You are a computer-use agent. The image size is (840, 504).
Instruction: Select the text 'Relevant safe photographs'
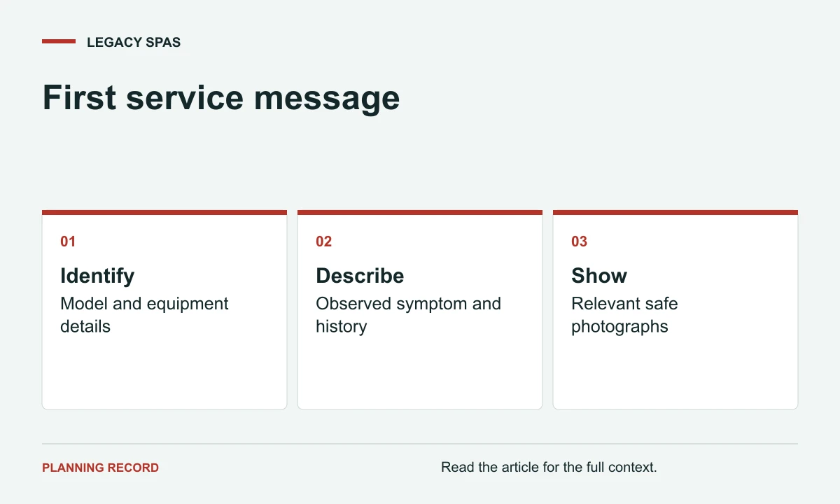click(624, 315)
